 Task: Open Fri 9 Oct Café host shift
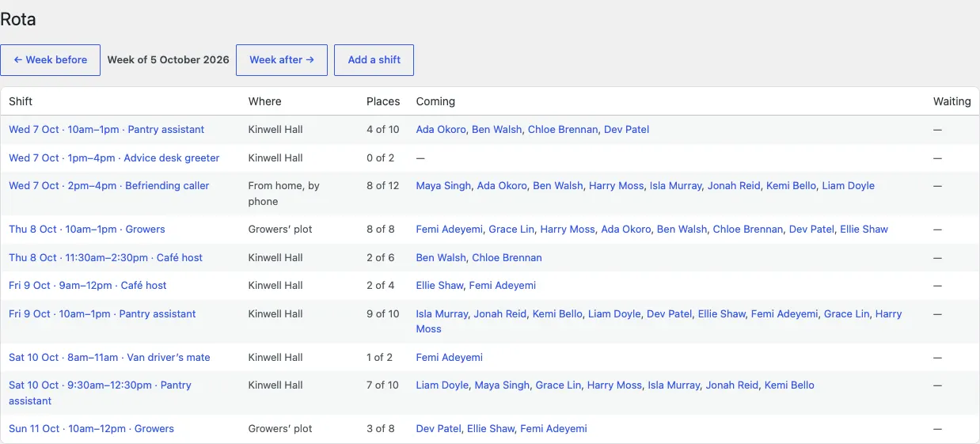click(x=88, y=286)
